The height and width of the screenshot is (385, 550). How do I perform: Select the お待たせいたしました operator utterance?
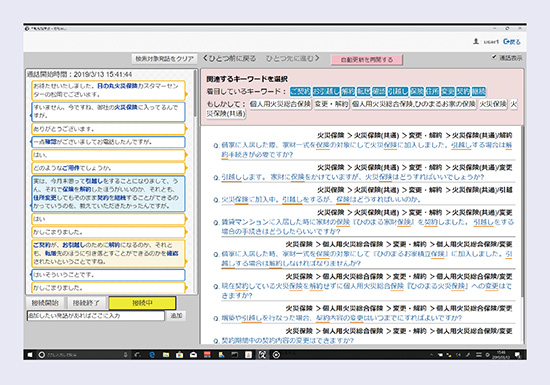[x=108, y=90]
